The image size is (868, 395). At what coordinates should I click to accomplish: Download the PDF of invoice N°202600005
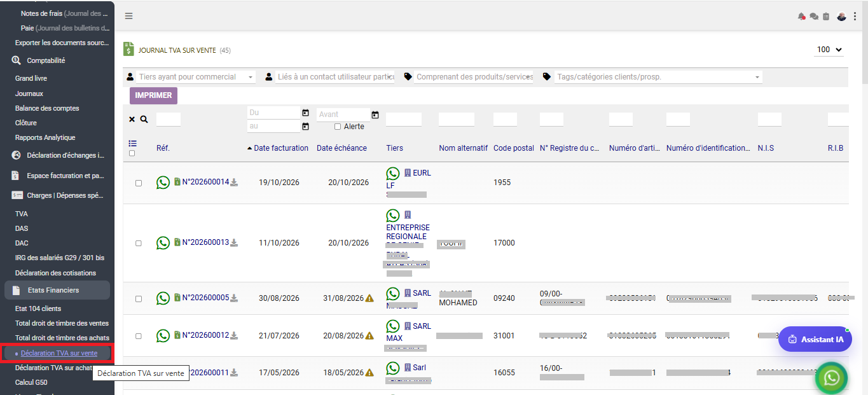point(234,298)
